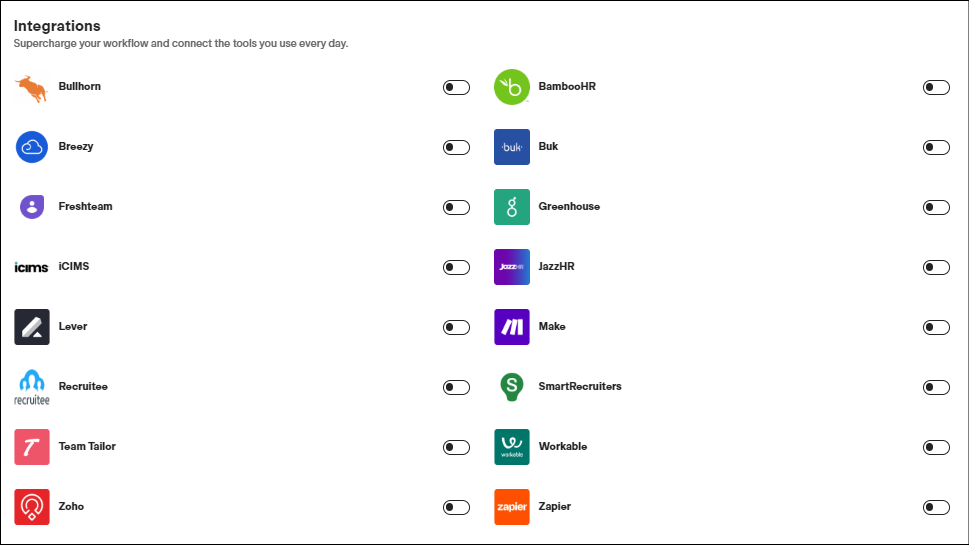Click the Make purple logo icon
Screen dimensions: 969x545
(x=512, y=327)
